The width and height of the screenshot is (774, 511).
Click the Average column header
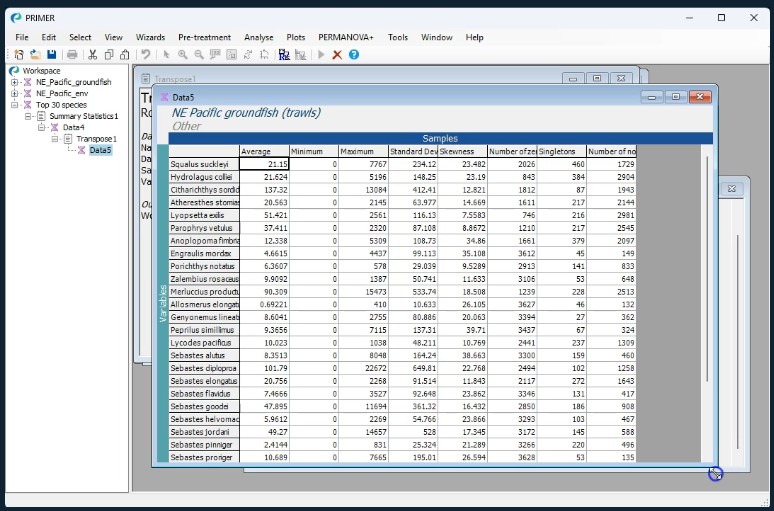tap(265, 152)
